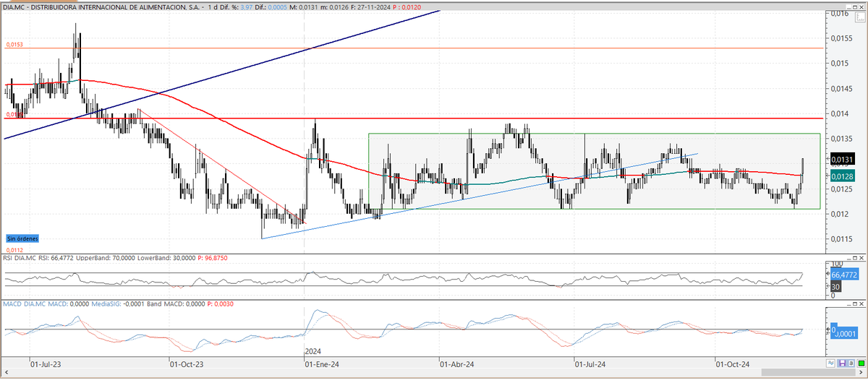Click the RSI lower band tag 30
The image size is (868, 380).
(x=835, y=287)
